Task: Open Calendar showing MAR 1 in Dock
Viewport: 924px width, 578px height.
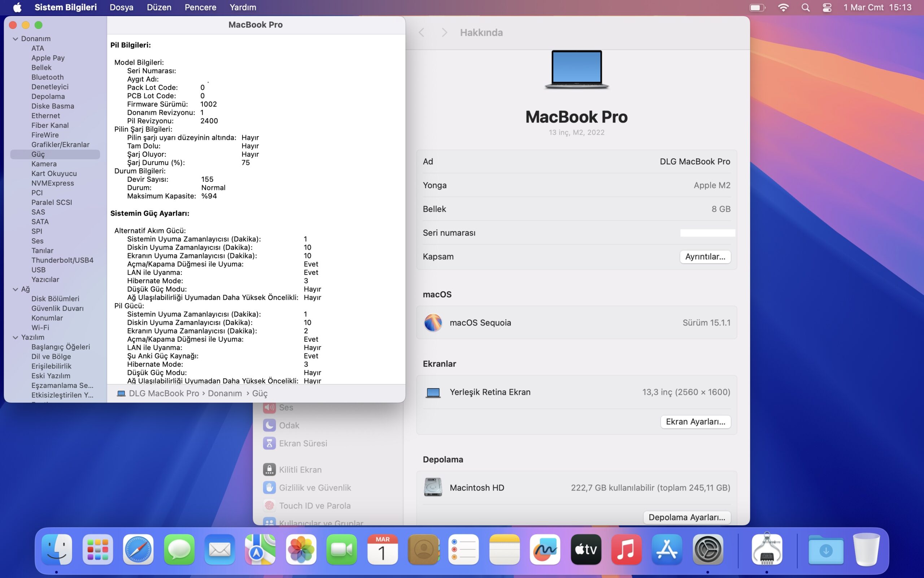Action: [x=382, y=550]
